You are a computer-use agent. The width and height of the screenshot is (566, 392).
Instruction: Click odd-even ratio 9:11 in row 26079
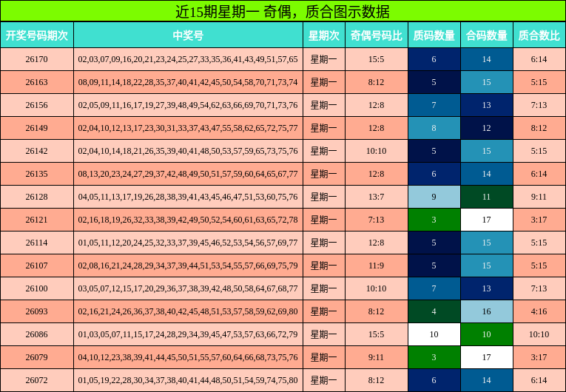pyautogui.click(x=377, y=357)
